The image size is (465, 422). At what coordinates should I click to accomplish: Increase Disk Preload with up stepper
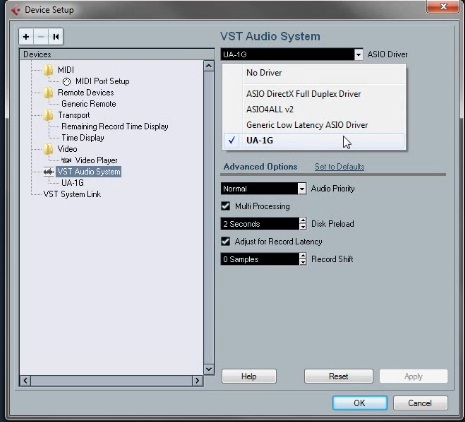click(303, 221)
